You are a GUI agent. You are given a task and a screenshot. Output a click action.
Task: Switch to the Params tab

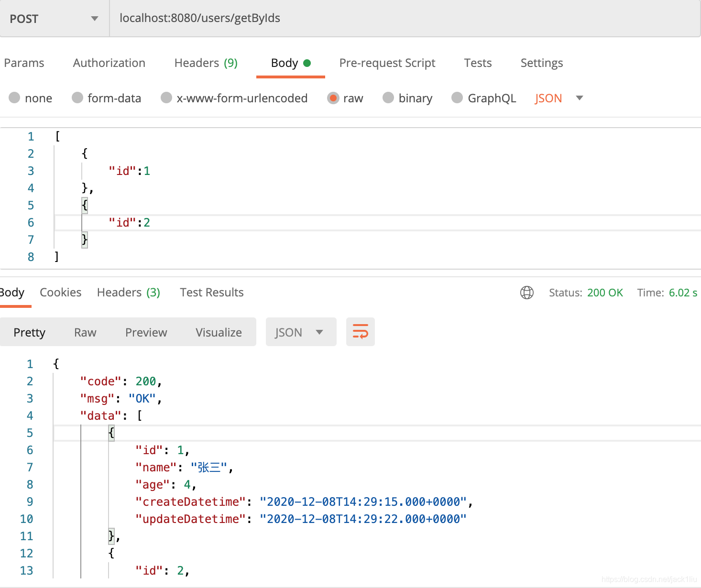(x=24, y=63)
